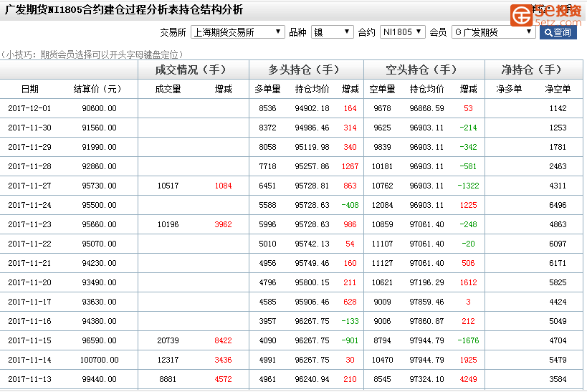
Task: Click long position value 8536
Action: tap(267, 109)
